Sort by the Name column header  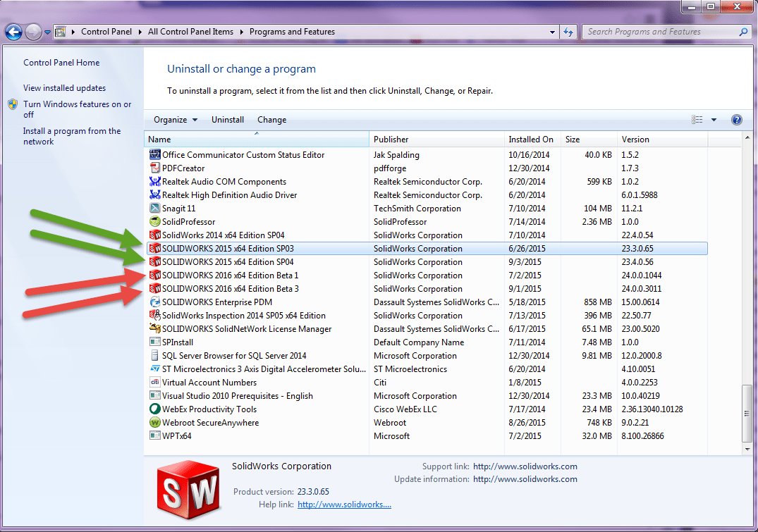click(x=257, y=140)
